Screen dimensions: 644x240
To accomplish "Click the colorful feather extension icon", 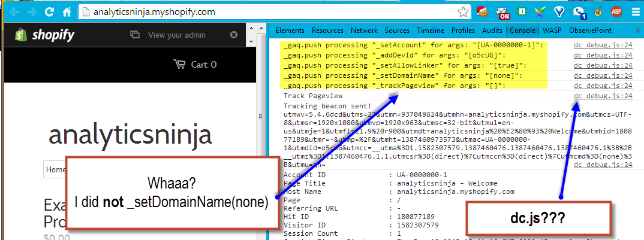I will pos(540,12).
